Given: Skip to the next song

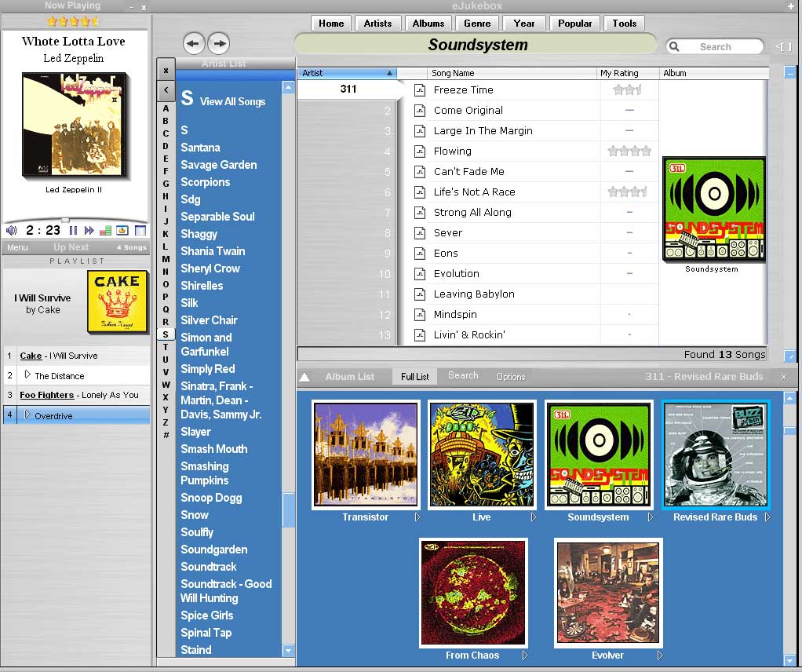Looking at the screenshot, I should [x=89, y=230].
